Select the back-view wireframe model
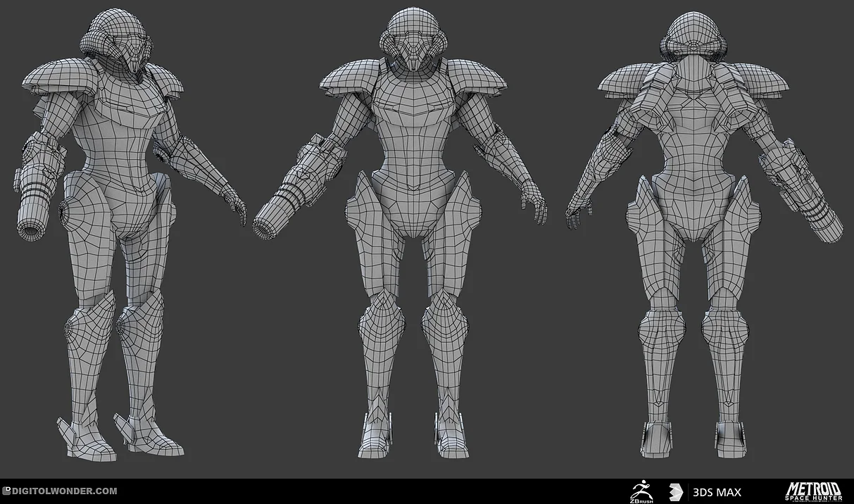This screenshot has height=504, width=854. [x=704, y=233]
